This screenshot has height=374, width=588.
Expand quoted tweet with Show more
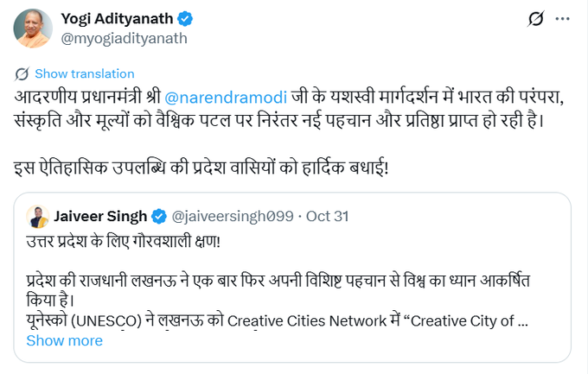(64, 340)
